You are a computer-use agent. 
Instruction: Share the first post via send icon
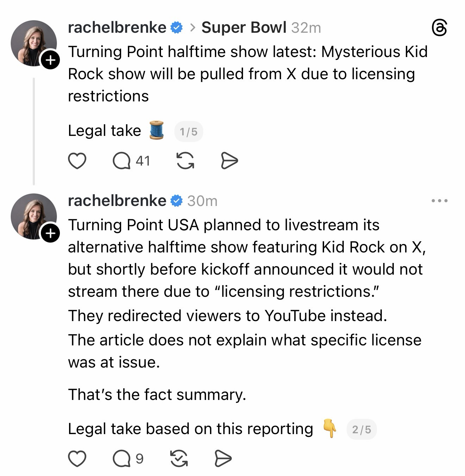click(229, 161)
